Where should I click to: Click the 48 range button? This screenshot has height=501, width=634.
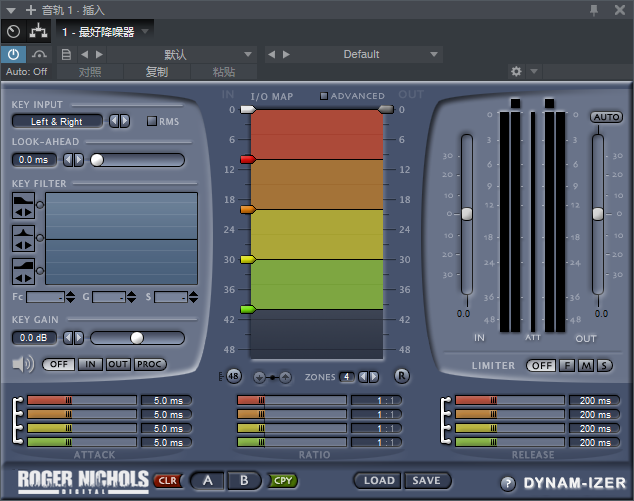[233, 376]
